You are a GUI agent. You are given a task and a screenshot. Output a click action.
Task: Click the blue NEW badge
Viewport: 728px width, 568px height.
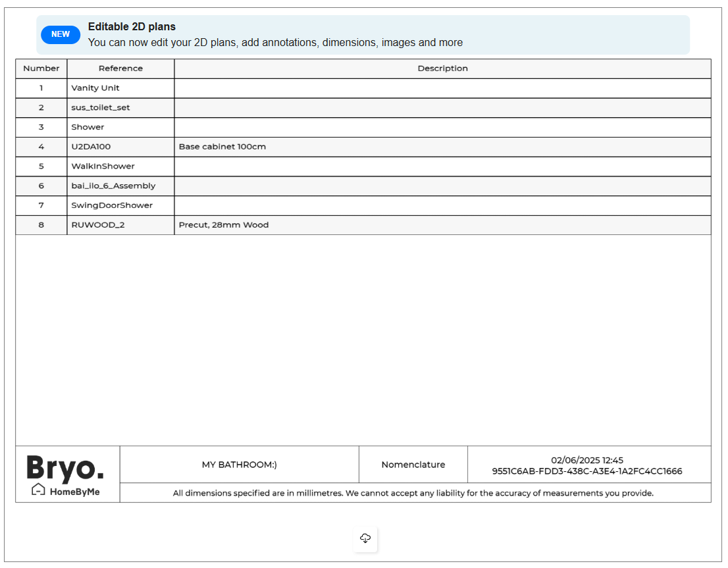61,34
